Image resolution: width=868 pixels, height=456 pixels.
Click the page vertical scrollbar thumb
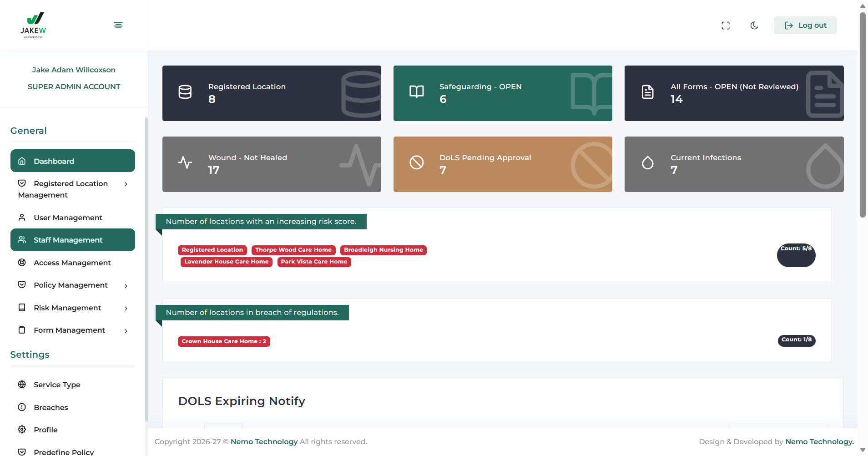pyautogui.click(x=863, y=114)
